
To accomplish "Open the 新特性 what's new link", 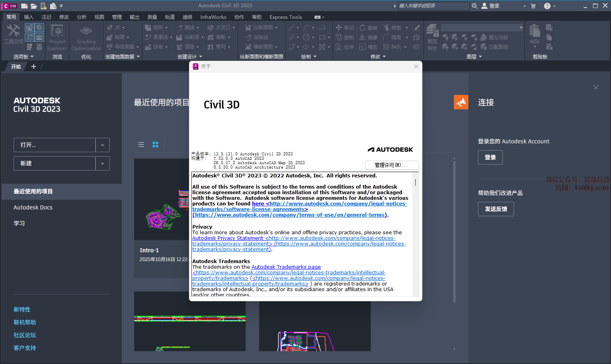I will [x=22, y=310].
